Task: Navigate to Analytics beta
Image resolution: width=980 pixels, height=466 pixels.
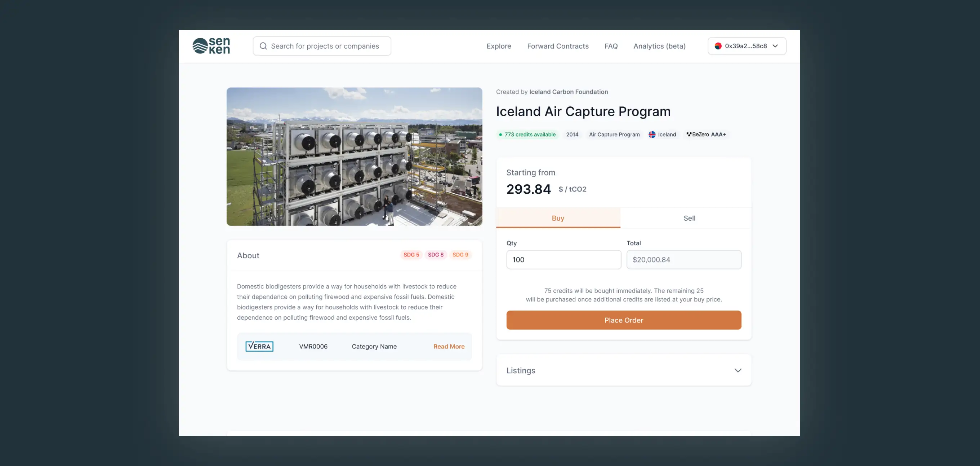Action: [x=659, y=46]
